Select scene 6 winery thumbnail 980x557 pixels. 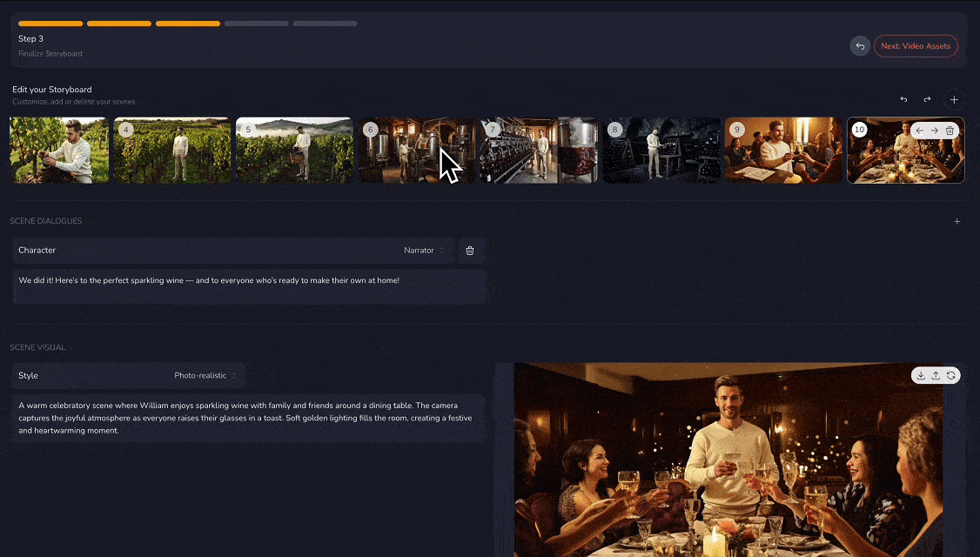416,150
